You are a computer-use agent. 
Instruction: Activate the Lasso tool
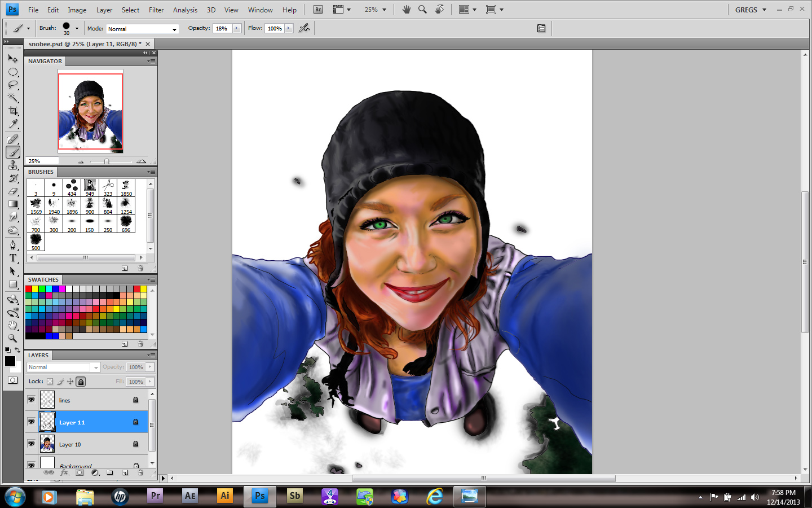13,85
